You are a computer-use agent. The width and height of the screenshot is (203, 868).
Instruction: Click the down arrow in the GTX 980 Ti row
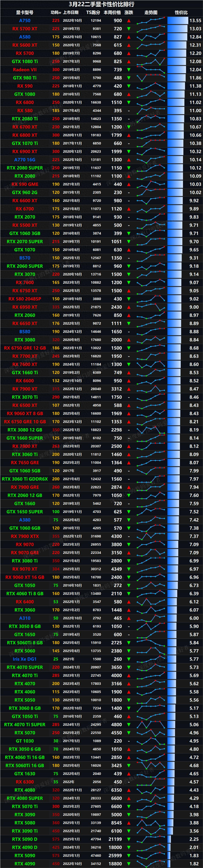coord(129,78)
